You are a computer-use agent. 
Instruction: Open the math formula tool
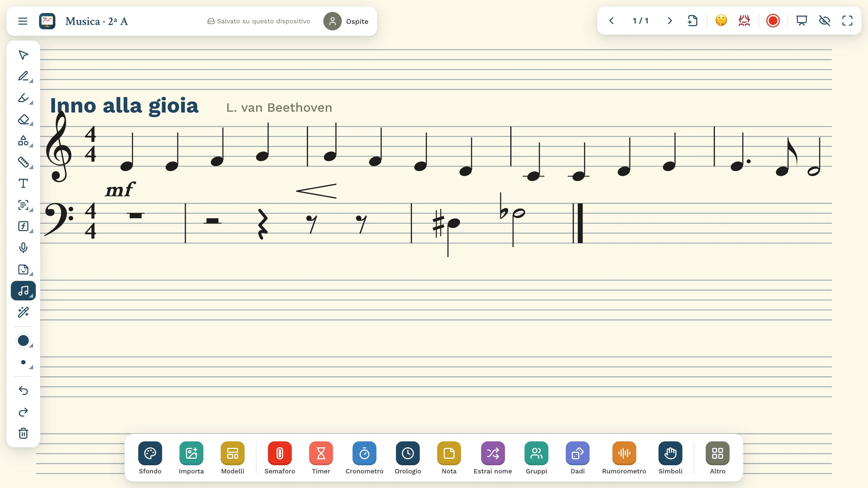coord(23,226)
